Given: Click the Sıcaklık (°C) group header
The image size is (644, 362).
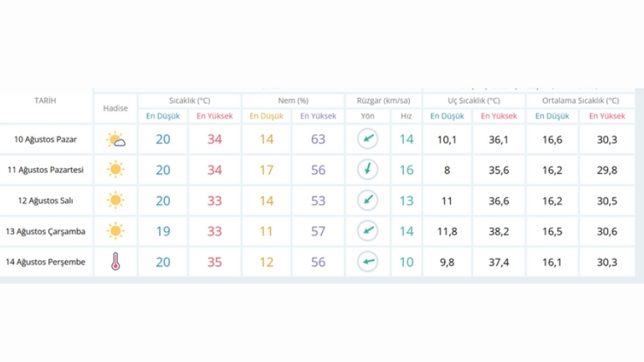Looking at the screenshot, I should [190, 101].
